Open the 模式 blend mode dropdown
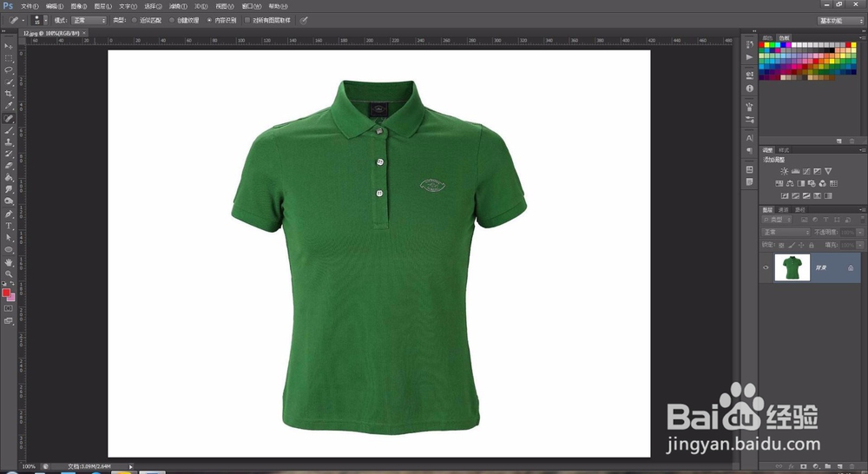Image resolution: width=868 pixels, height=474 pixels. [x=89, y=21]
